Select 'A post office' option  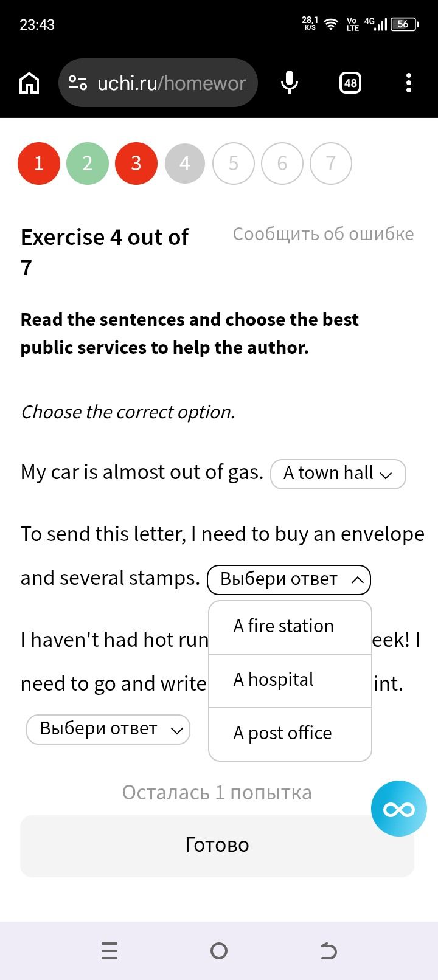click(290, 734)
